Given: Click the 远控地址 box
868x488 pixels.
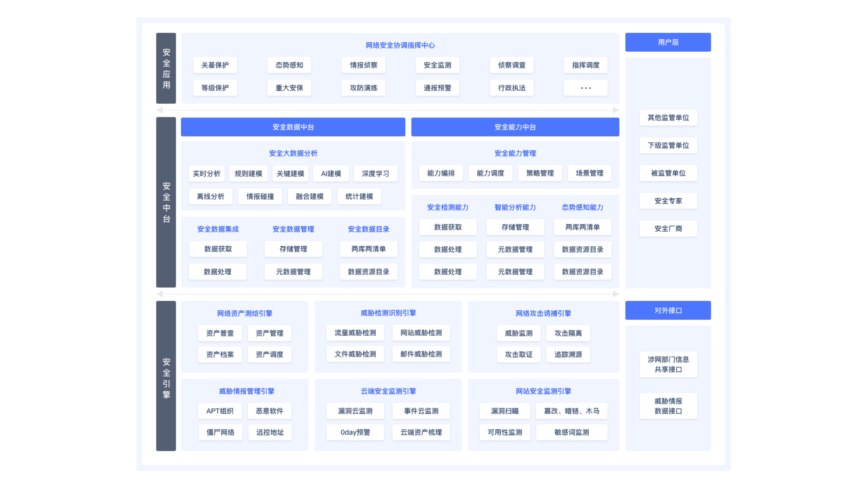Looking at the screenshot, I should click(270, 432).
